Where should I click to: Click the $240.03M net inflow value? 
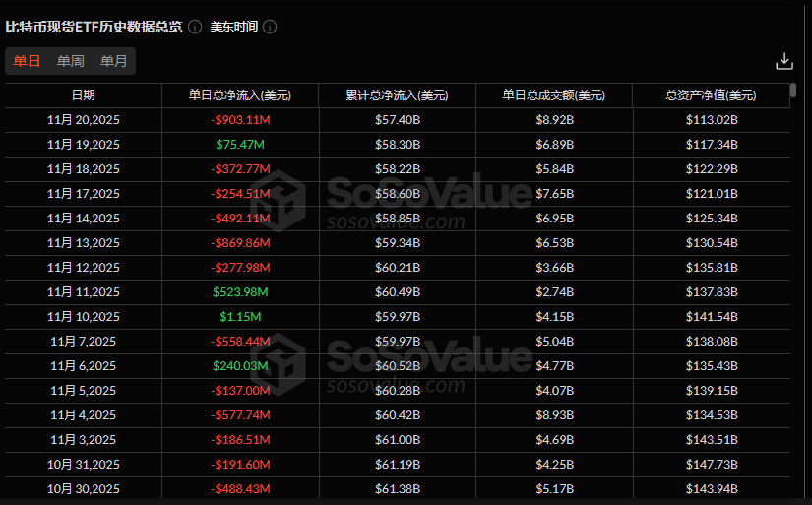click(x=240, y=366)
